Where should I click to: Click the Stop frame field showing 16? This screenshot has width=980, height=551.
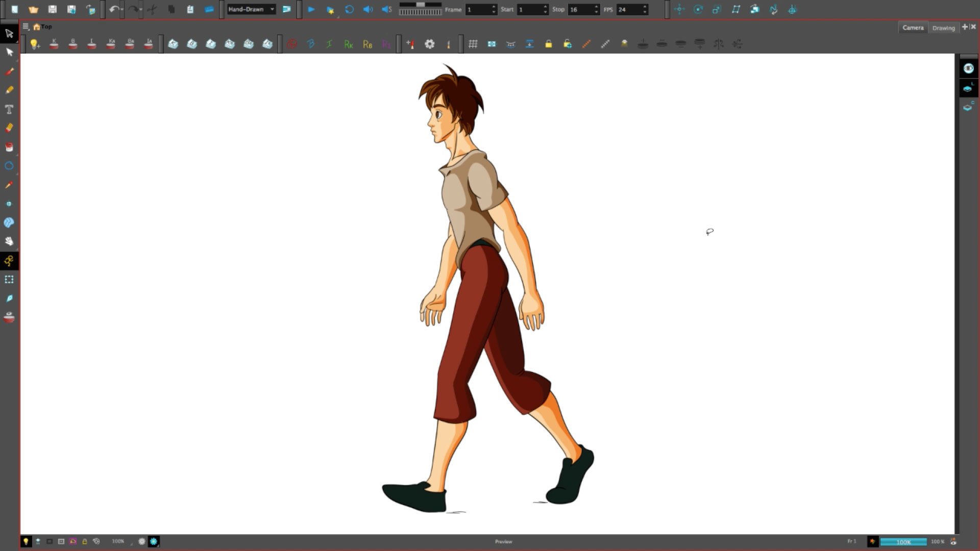point(581,9)
